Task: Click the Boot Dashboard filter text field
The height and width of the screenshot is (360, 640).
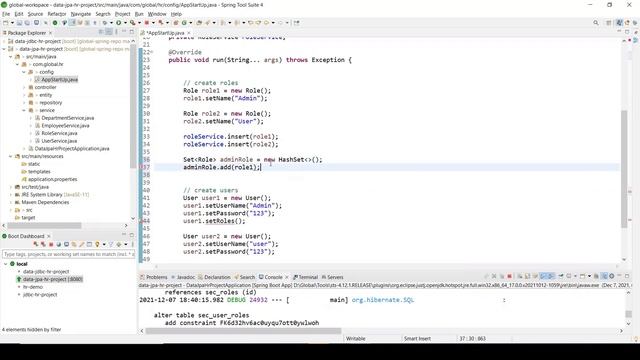Action: coord(68,254)
